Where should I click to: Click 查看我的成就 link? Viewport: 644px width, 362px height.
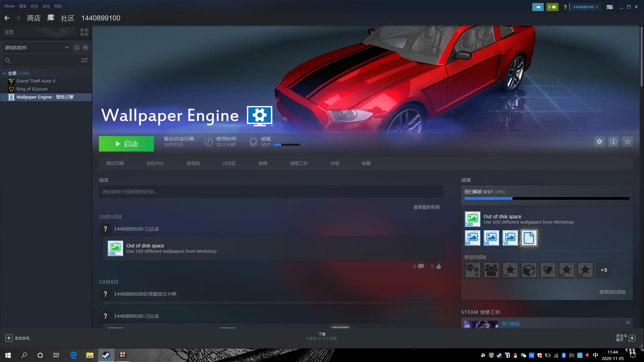(x=612, y=292)
